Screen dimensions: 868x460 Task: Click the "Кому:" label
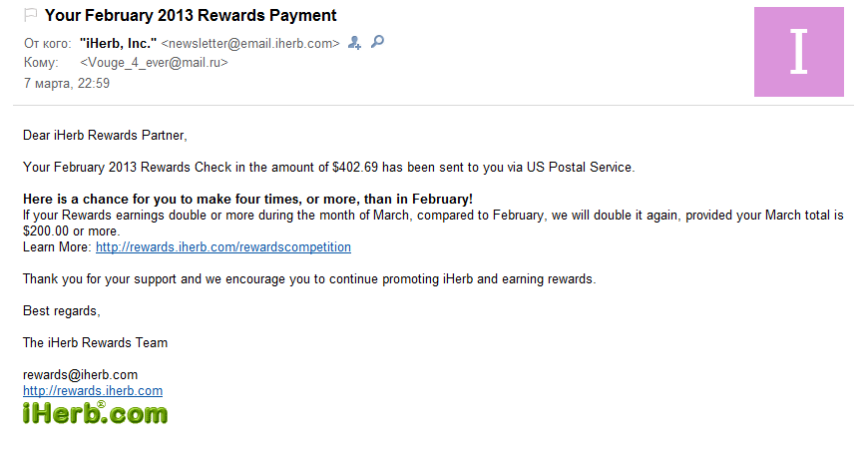40,63
